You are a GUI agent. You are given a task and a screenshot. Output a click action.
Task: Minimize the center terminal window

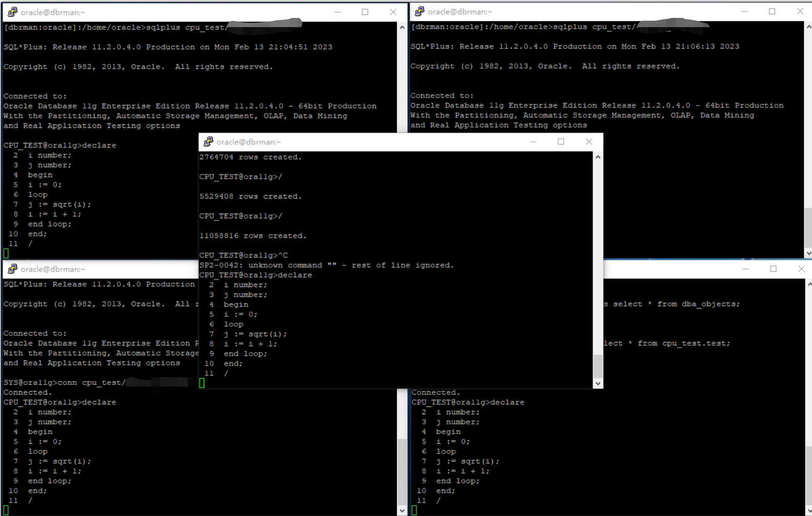[533, 142]
